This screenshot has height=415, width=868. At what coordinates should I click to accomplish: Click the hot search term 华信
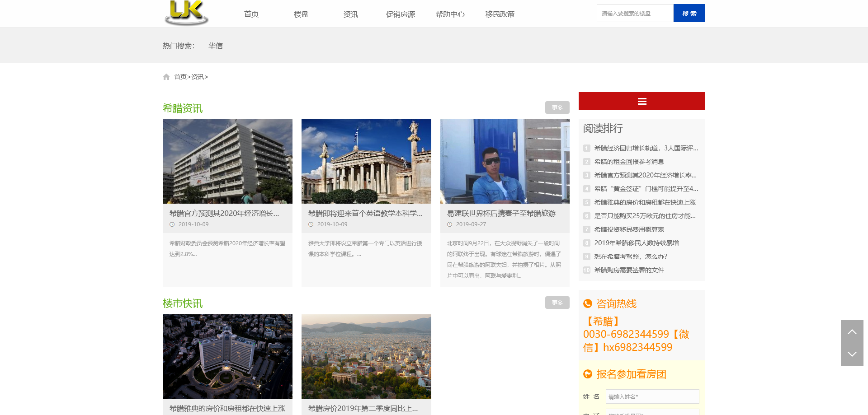pos(216,45)
